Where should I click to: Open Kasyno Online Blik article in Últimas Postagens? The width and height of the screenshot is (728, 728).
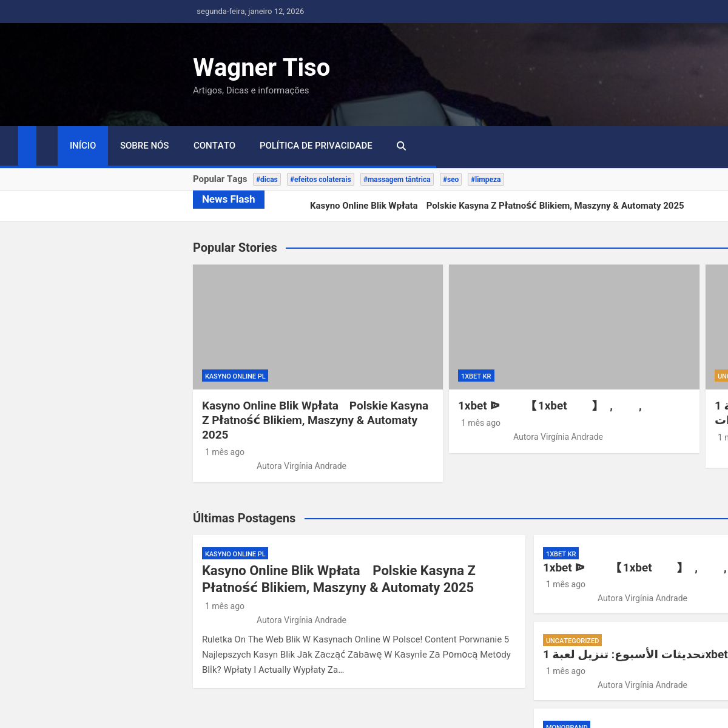pyautogui.click(x=339, y=579)
